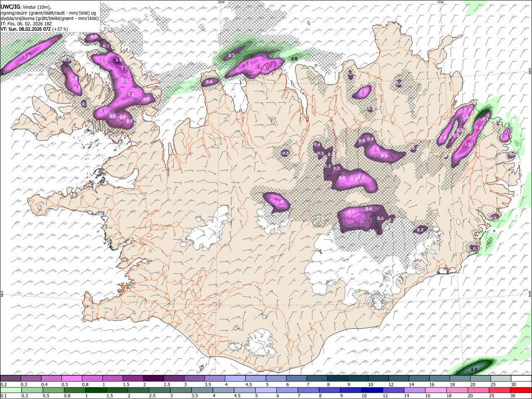The image size is (532, 399).
Task: Click the dark teal swatch starting at 8, top row
Action: pos(337,379)
